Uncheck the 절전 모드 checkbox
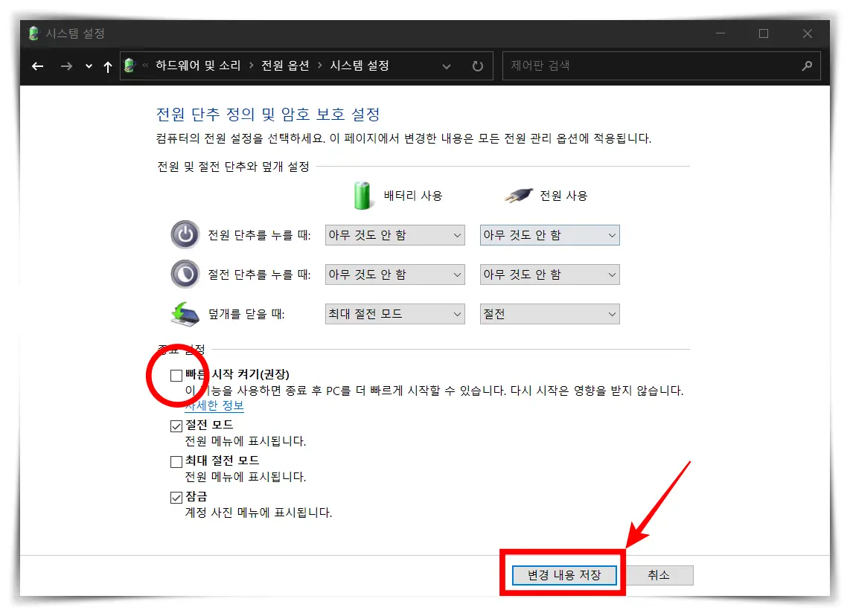850x616 pixels. click(176, 426)
